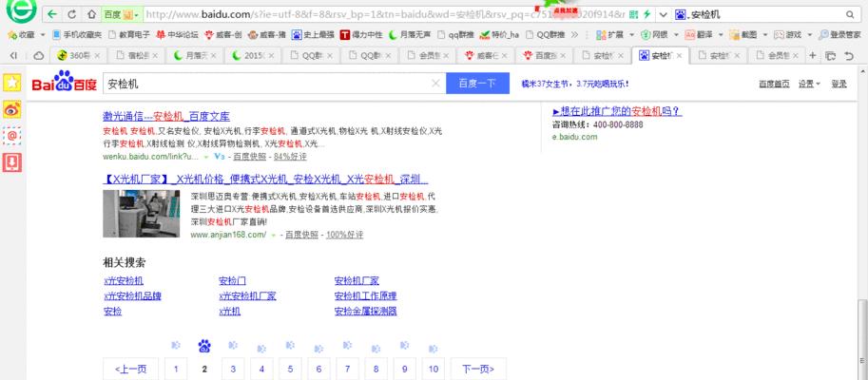The width and height of the screenshot is (868, 380).
Task: Click the green browser back arrow
Action: pyautogui.click(x=52, y=14)
